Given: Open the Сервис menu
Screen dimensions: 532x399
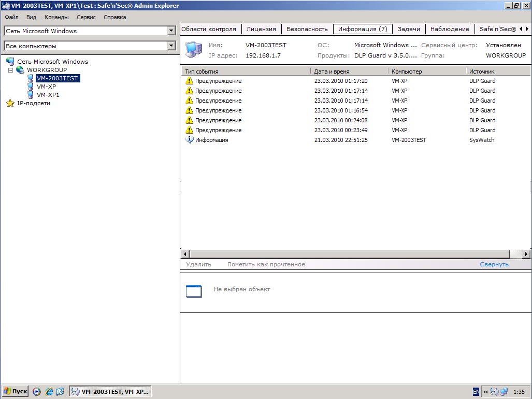Looking at the screenshot, I should [x=86, y=17].
